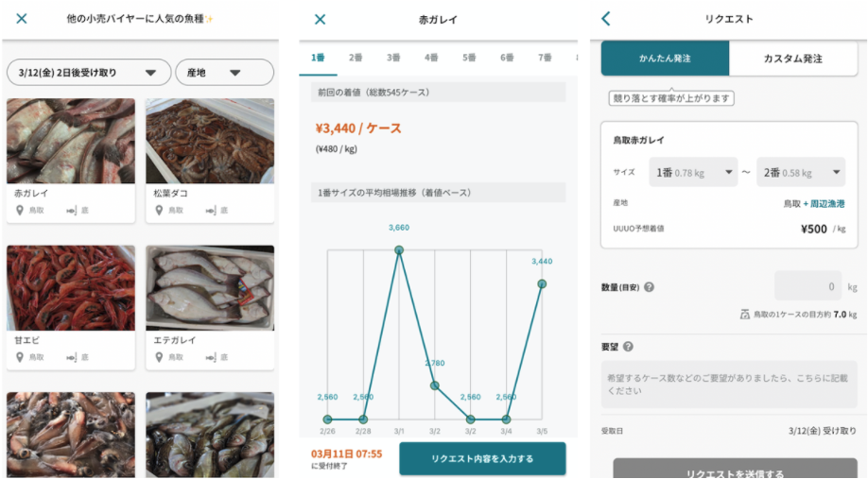Open the 1番 0.78 kg size dropdown

693,173
